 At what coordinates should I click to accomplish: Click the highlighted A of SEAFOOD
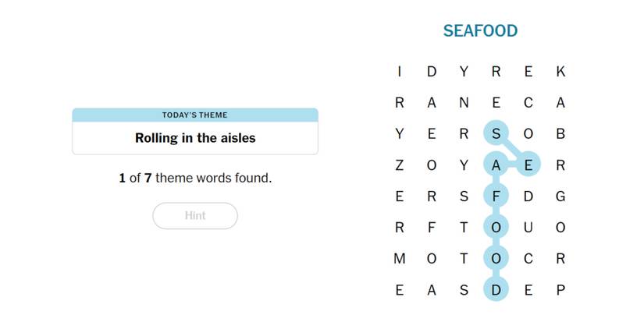pyautogui.click(x=496, y=165)
